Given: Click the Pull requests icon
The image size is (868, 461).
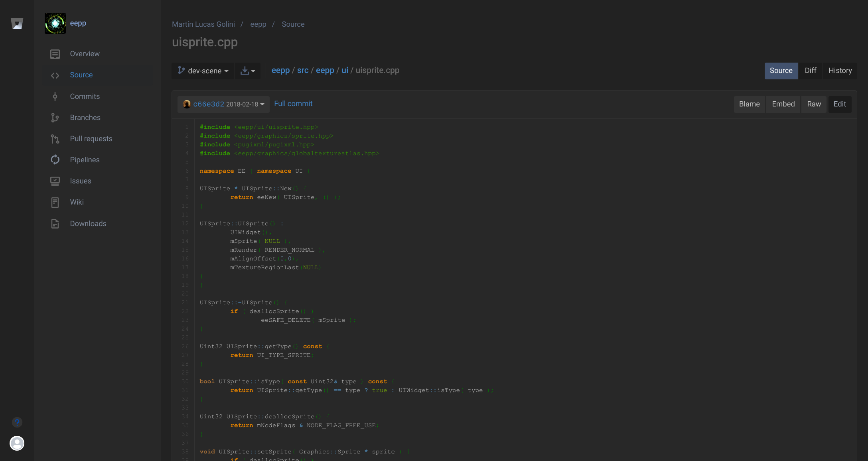Looking at the screenshot, I should coord(55,138).
